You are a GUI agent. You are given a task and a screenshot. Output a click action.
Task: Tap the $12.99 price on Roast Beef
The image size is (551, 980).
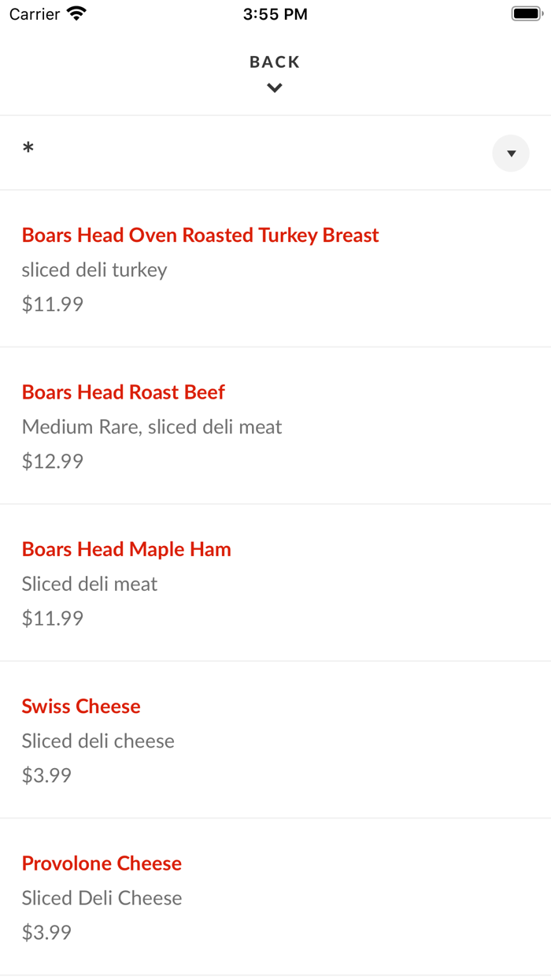[52, 461]
